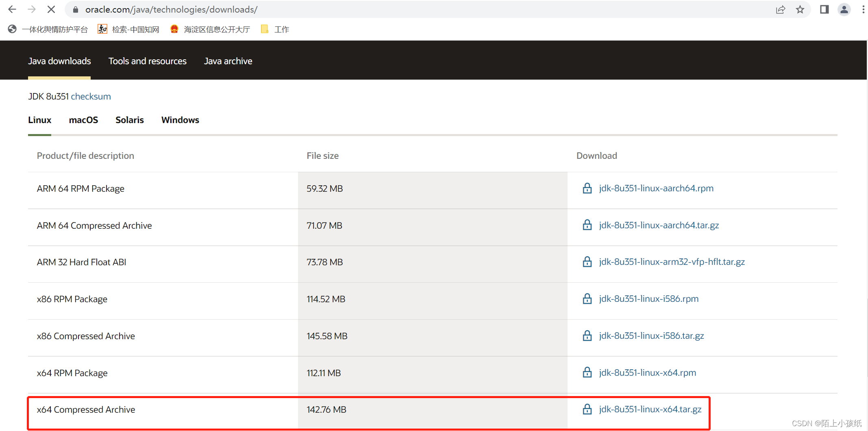Switch to the Solaris tab
Screen dimensions: 868x431
coord(130,120)
